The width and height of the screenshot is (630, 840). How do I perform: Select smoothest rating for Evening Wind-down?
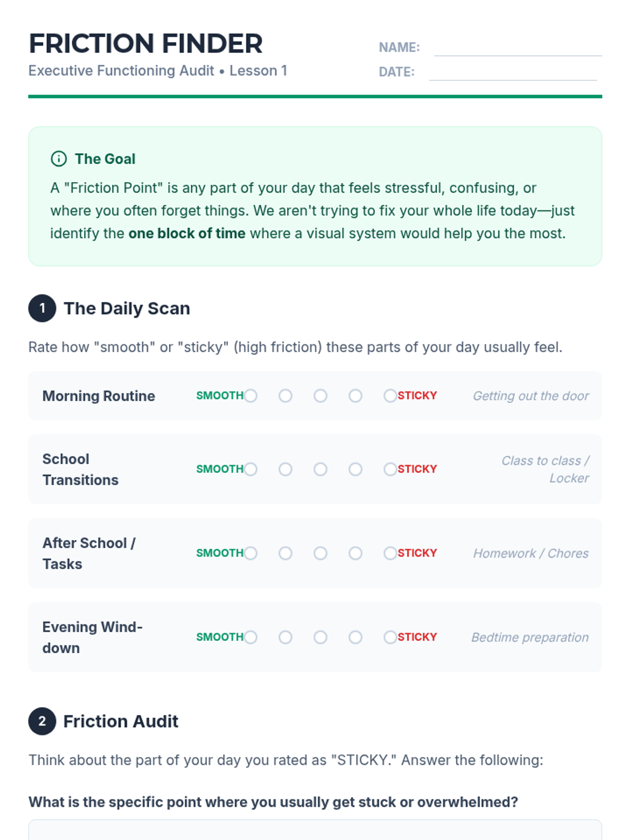click(x=251, y=637)
